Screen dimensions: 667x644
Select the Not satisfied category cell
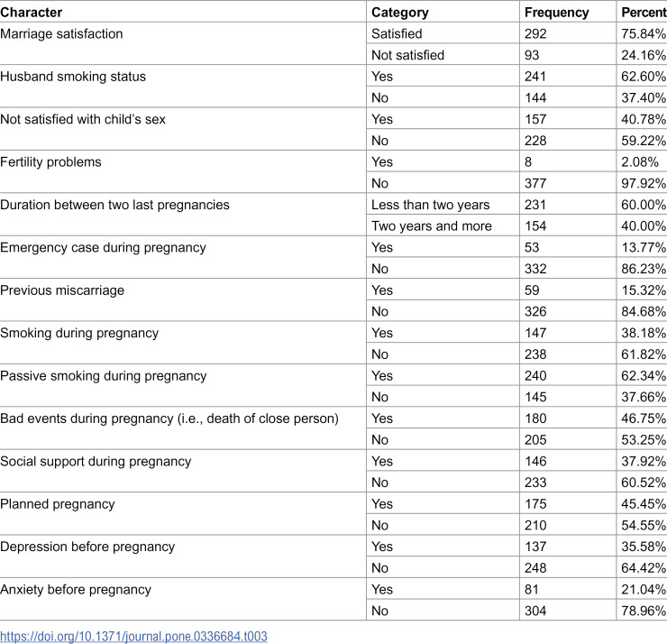point(407,55)
